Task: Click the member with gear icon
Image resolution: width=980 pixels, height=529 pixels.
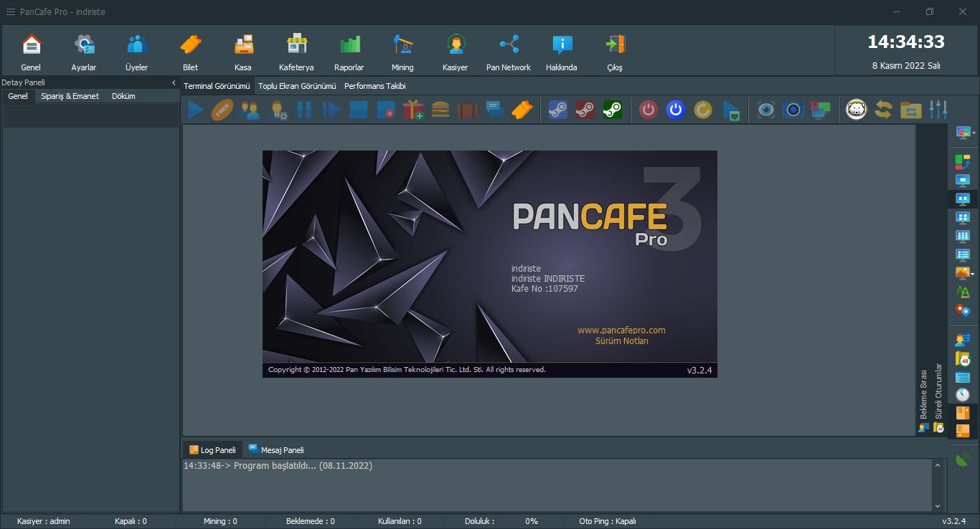Action: coord(278,110)
